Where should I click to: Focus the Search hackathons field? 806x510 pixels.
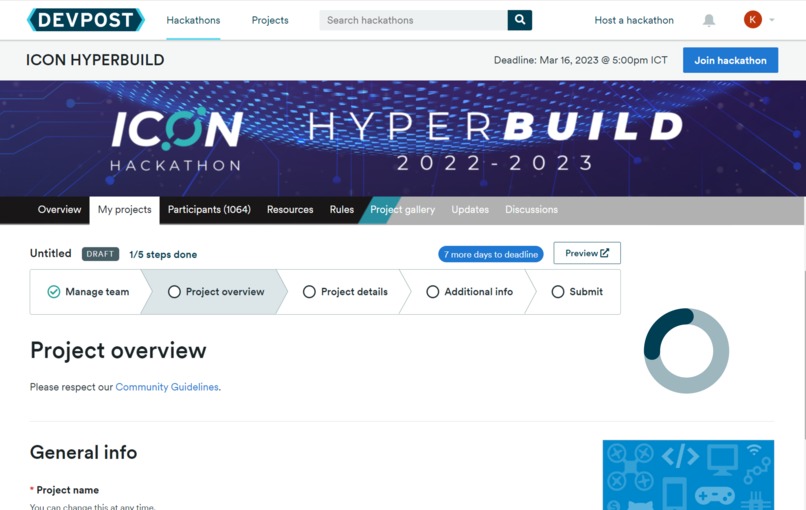click(x=413, y=20)
